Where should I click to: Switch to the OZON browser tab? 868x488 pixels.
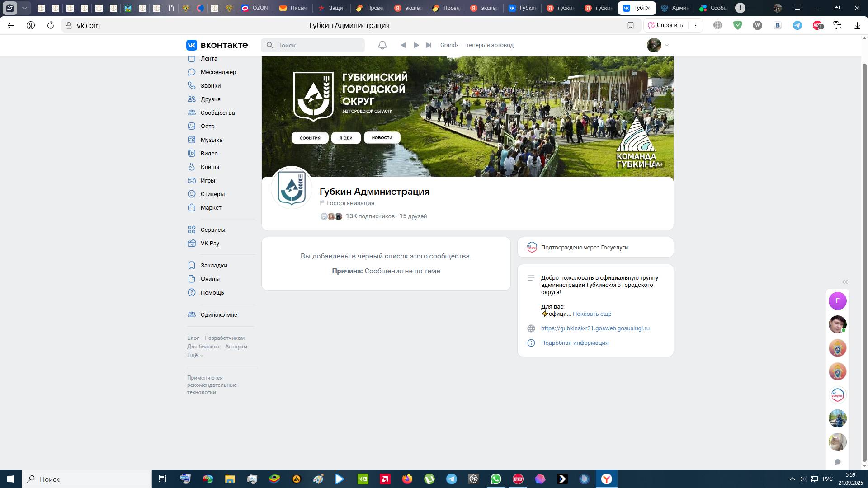tap(255, 8)
